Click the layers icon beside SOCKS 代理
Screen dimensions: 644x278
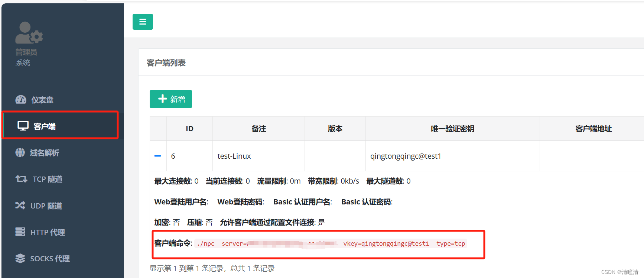[20, 258]
